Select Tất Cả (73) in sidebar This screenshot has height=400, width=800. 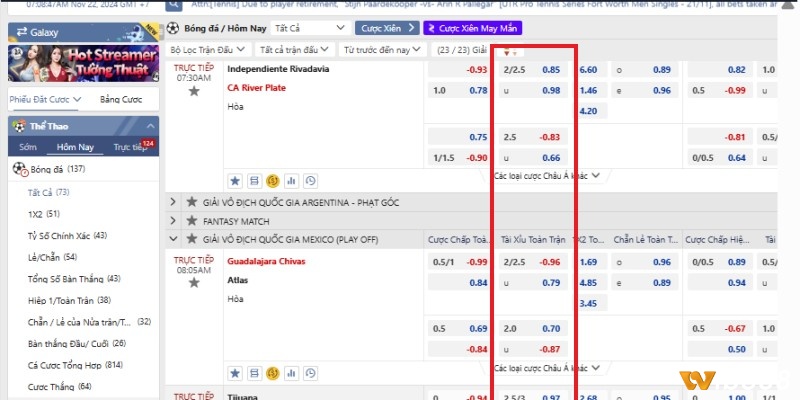[x=48, y=192]
